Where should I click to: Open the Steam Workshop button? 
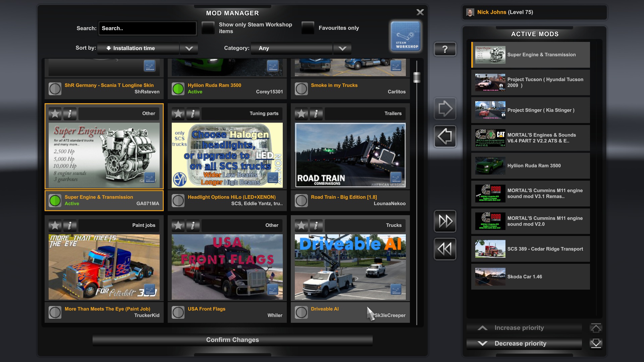click(x=406, y=37)
